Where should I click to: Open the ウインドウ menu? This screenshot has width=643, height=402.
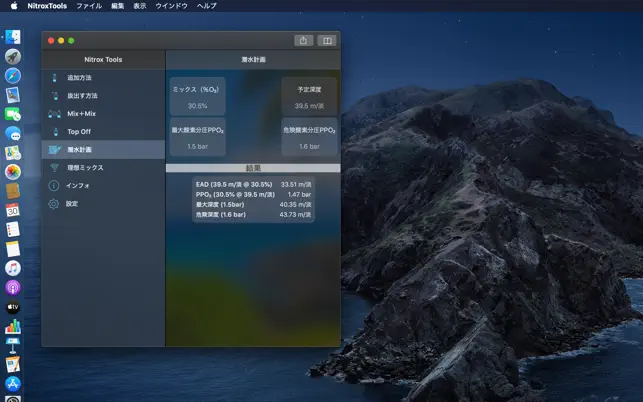[171, 6]
